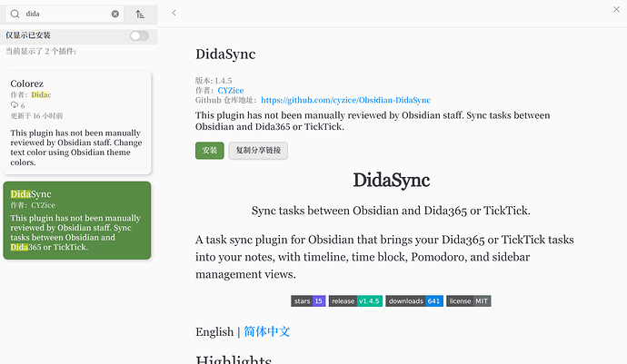Click the centered 'Sync tasks between Obsidian' tagline
The image size is (627, 364).
[391, 211]
